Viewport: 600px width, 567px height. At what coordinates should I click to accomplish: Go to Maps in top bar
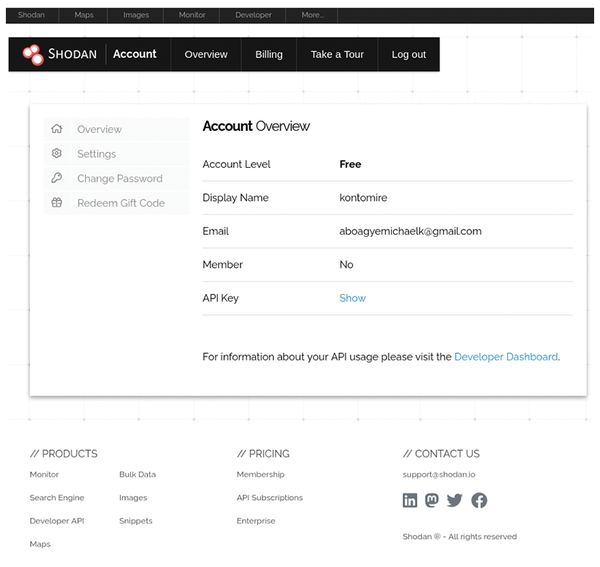pyautogui.click(x=84, y=15)
